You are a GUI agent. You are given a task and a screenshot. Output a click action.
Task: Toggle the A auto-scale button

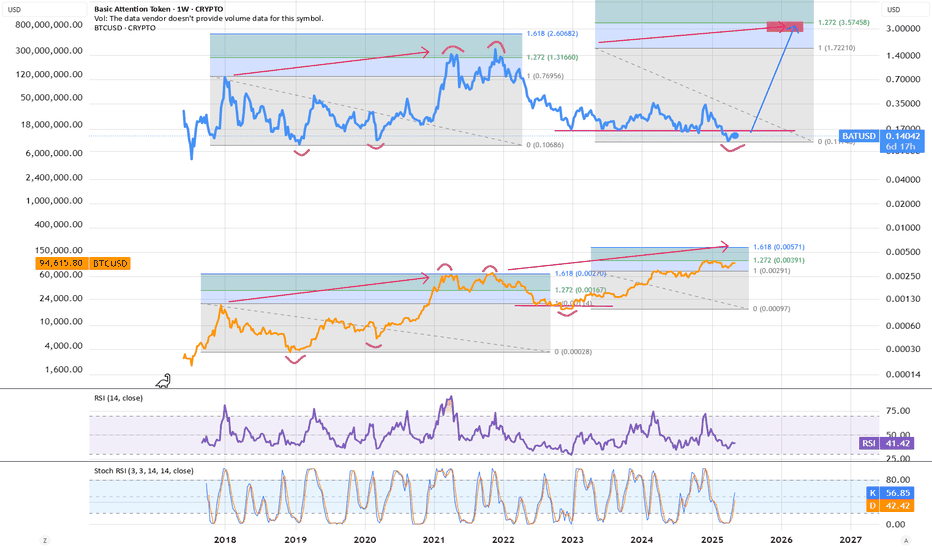pyautogui.click(x=906, y=540)
